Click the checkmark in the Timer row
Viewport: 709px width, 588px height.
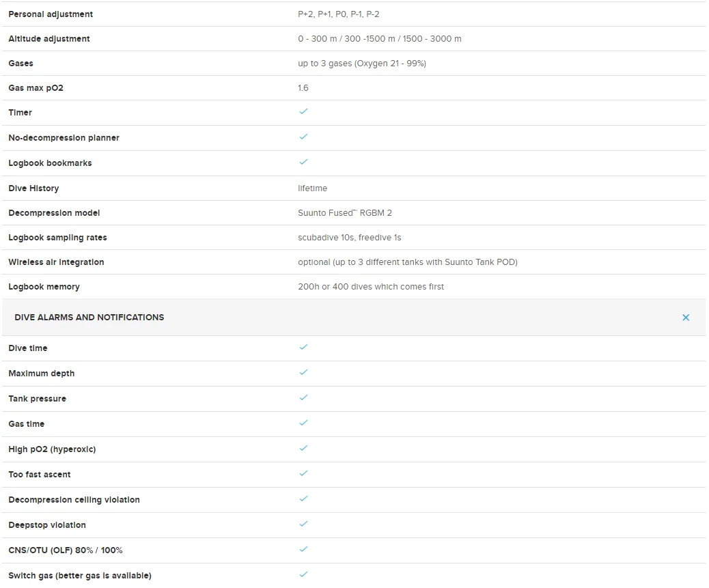pyautogui.click(x=303, y=111)
